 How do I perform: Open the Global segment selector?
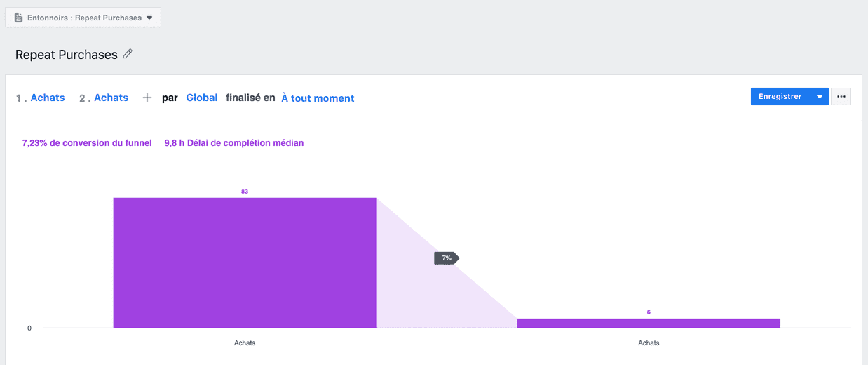(x=202, y=98)
